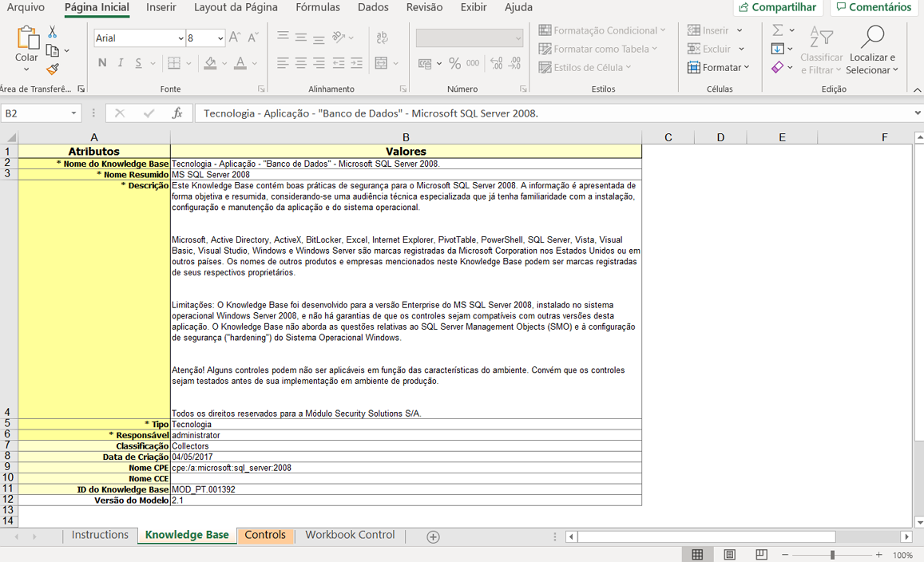The width and height of the screenshot is (924, 562).
Task: Apply percent style
Action: (455, 63)
